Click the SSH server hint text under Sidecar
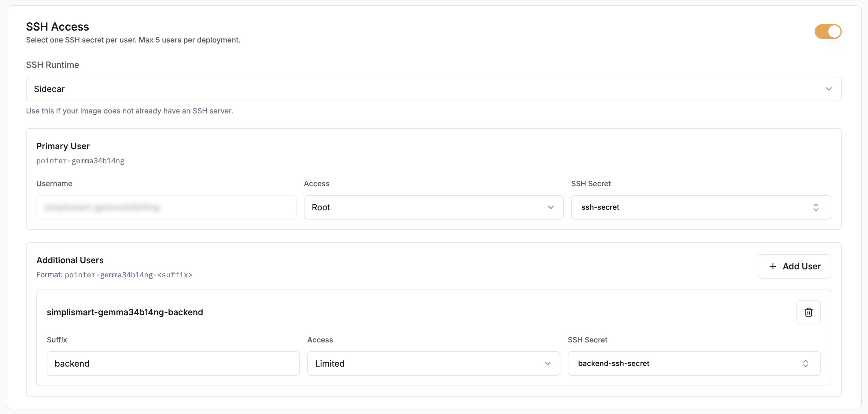Viewport: 868px width, 414px height. [x=129, y=111]
